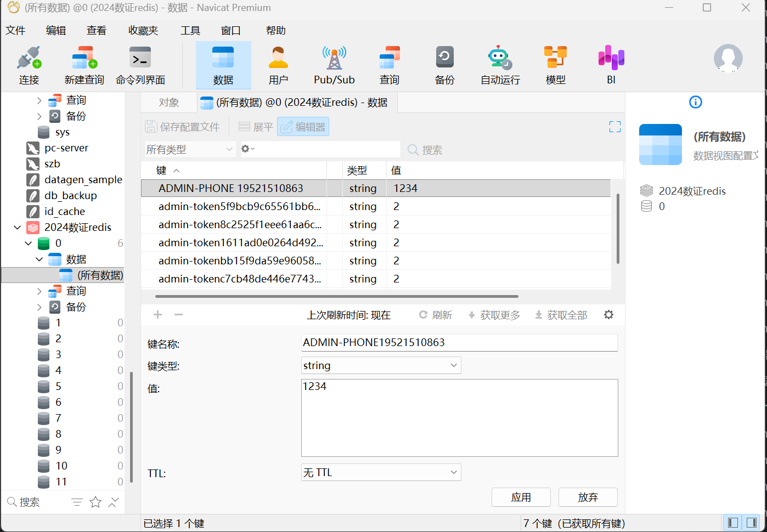The height and width of the screenshot is (532, 767).
Task: Click the Discard (放弃) button
Action: point(588,497)
